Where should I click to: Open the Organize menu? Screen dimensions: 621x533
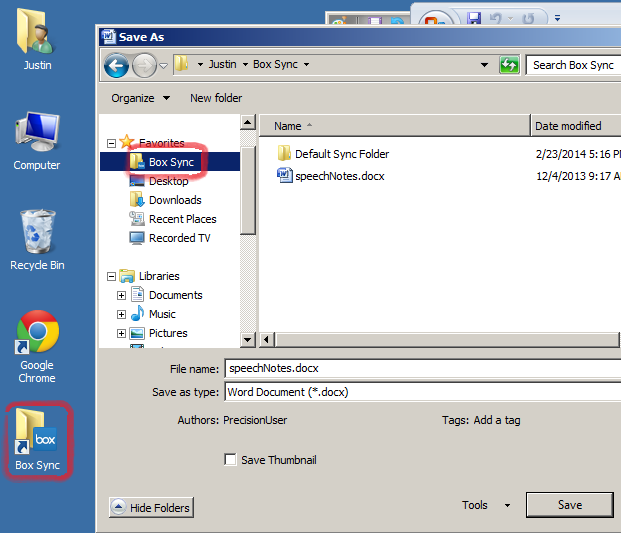[141, 98]
